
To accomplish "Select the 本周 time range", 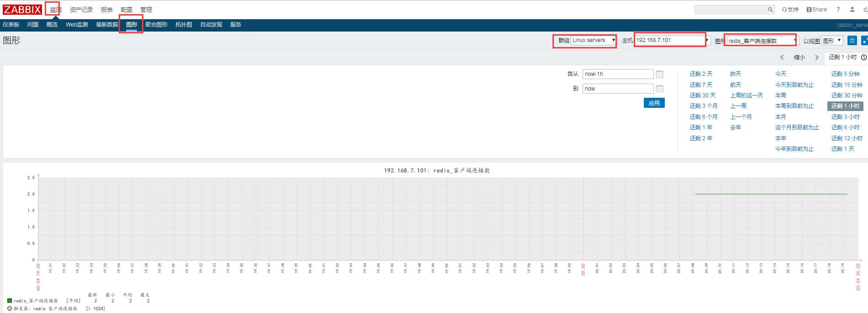I will click(781, 95).
